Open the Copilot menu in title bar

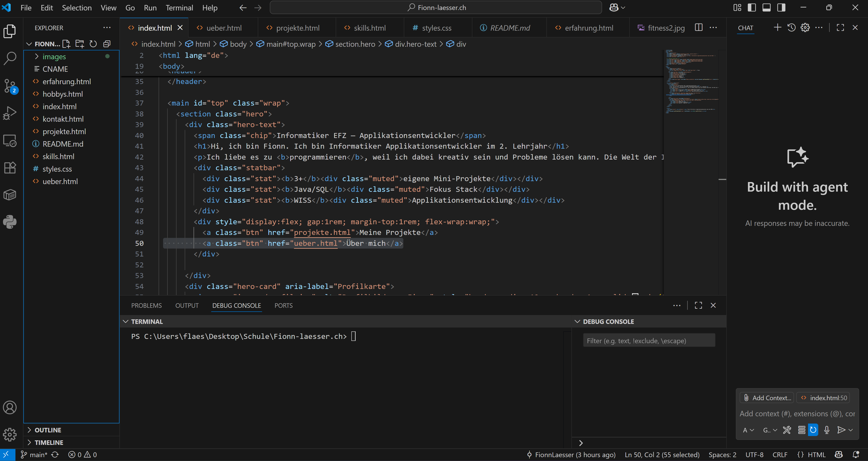pyautogui.click(x=617, y=8)
